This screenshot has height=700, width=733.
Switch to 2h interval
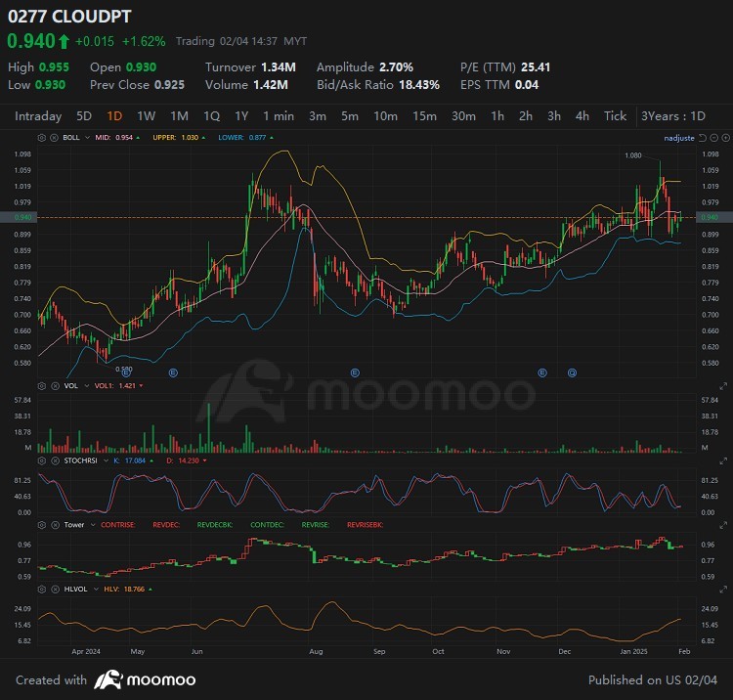tap(526, 116)
